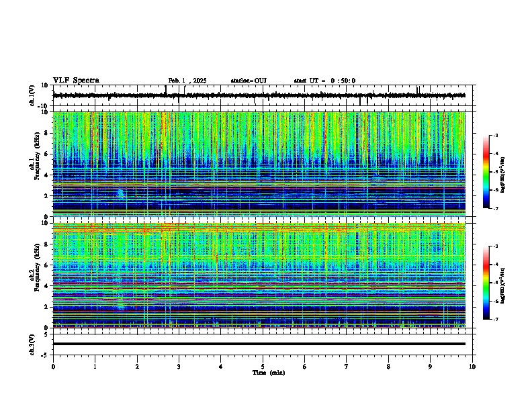Click the "ch.1 Frequency (kHz)" axis label
This screenshot has width=532, height=411.
[x=34, y=156]
